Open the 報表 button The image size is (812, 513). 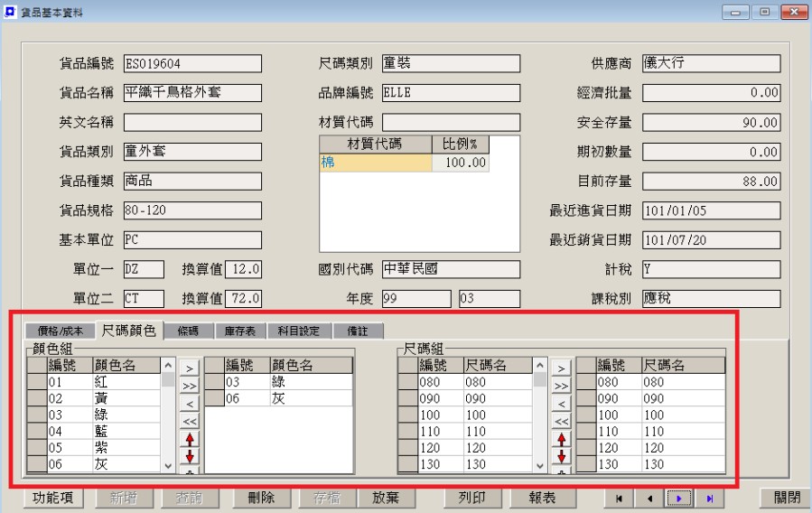[x=543, y=498]
